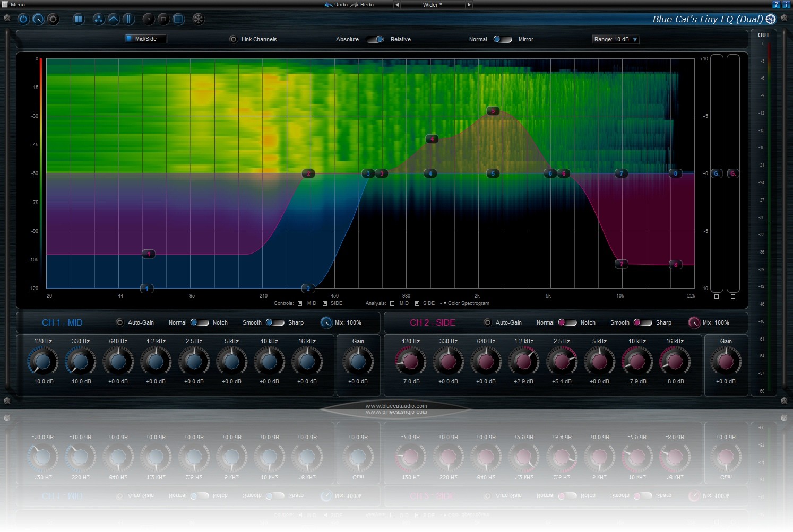Open the info icon in top corner
793x532 pixels.
[786, 4]
